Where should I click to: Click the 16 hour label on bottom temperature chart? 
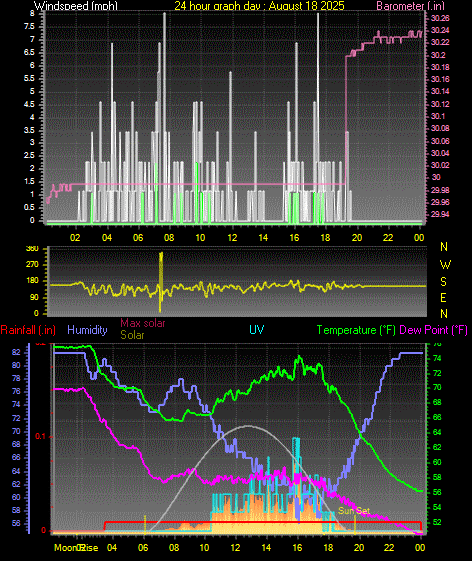[x=297, y=548]
